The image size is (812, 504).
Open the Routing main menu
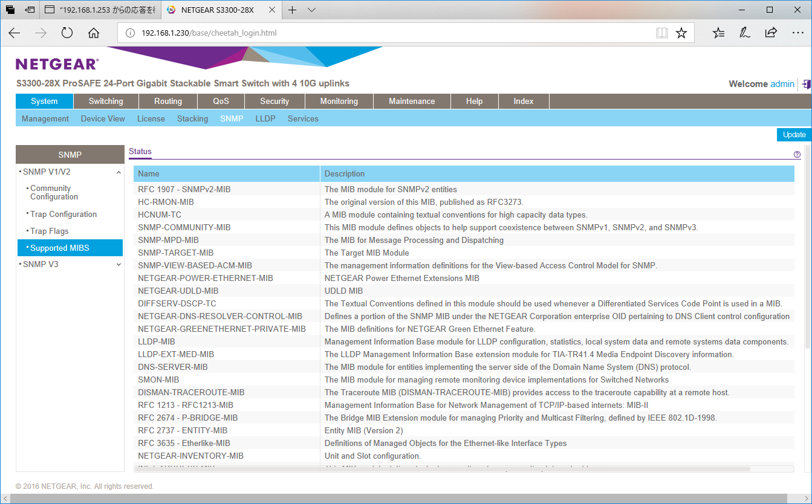coord(168,102)
